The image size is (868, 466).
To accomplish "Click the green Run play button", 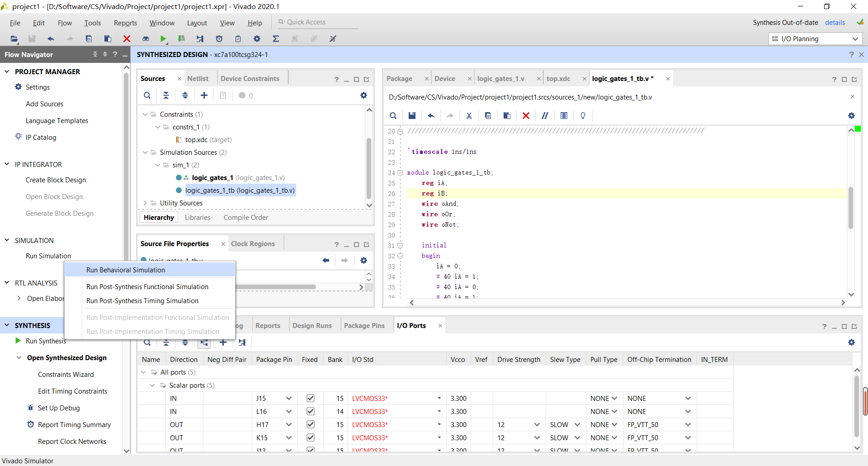I will pyautogui.click(x=163, y=39).
